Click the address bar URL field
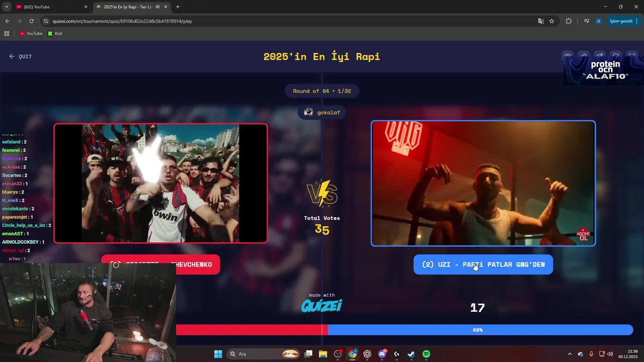644x362 pixels. point(287,21)
